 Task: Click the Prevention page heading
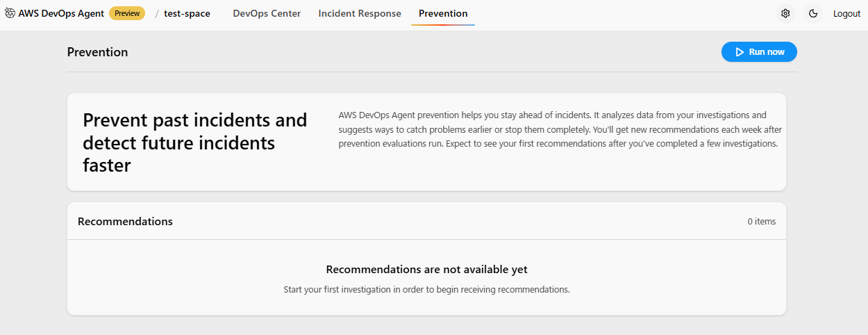point(97,52)
